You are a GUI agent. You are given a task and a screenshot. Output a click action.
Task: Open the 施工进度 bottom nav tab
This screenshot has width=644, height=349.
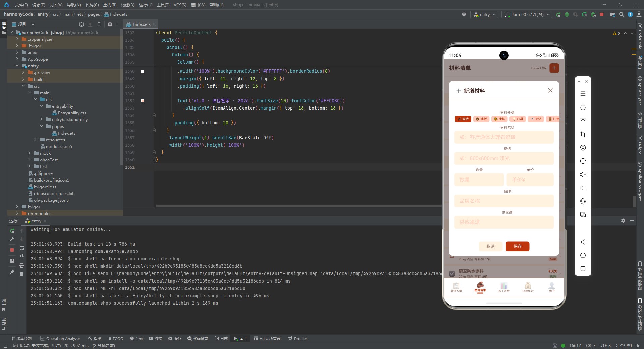(x=504, y=287)
